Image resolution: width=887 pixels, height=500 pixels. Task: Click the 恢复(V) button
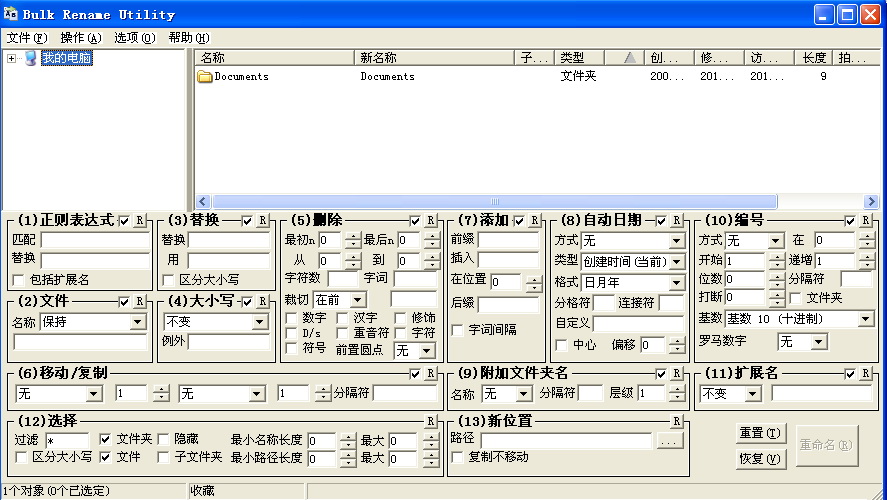point(760,459)
